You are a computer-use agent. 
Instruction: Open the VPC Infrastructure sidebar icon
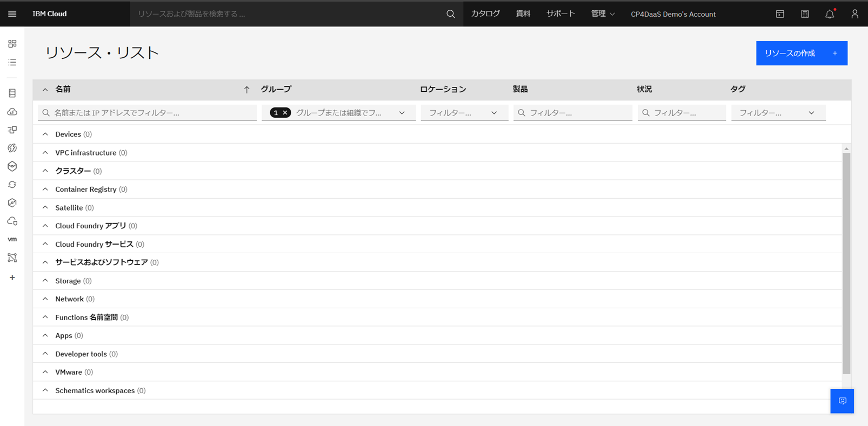pos(12,130)
